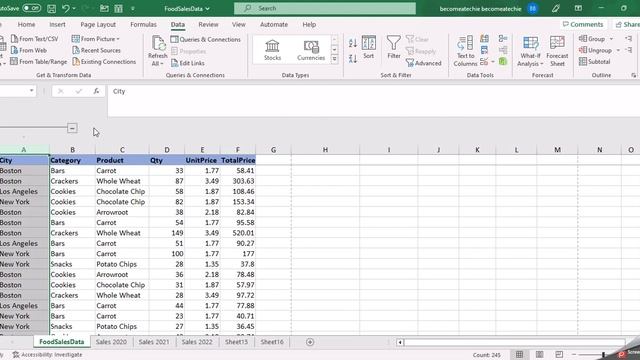Click Text to Columns icon

[x=465, y=43]
